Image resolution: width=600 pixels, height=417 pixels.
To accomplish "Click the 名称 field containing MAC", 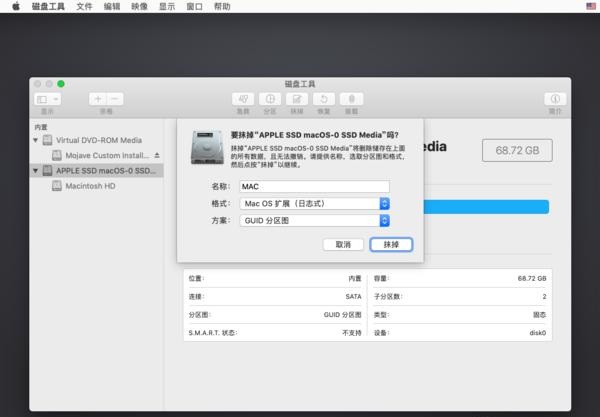I will click(x=315, y=187).
